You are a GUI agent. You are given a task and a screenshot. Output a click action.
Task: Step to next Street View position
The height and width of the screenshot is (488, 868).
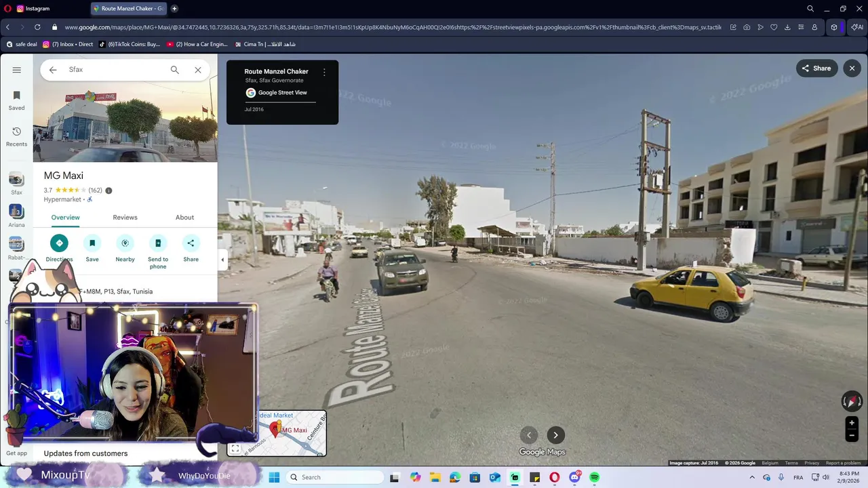tap(555, 435)
